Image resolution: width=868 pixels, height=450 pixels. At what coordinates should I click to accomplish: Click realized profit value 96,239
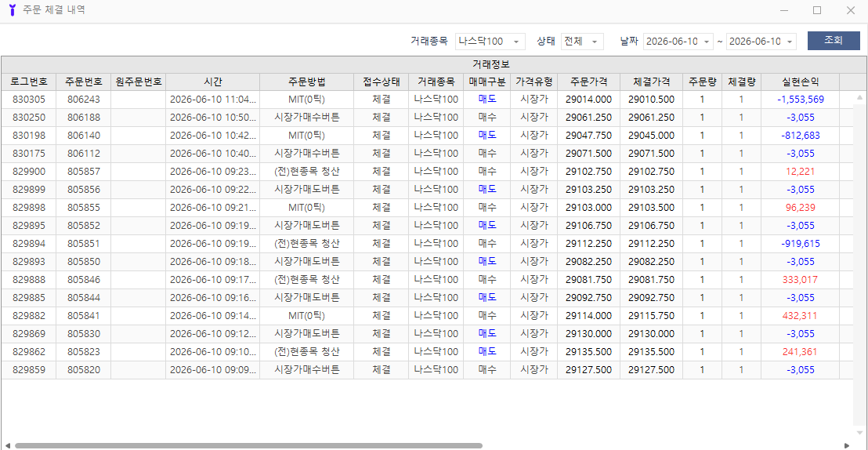pyautogui.click(x=801, y=208)
